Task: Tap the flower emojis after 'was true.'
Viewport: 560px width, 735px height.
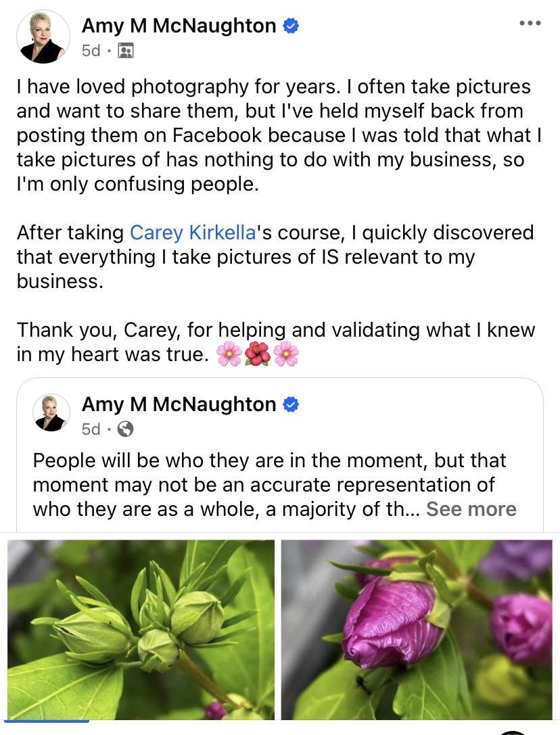Action: tap(258, 354)
